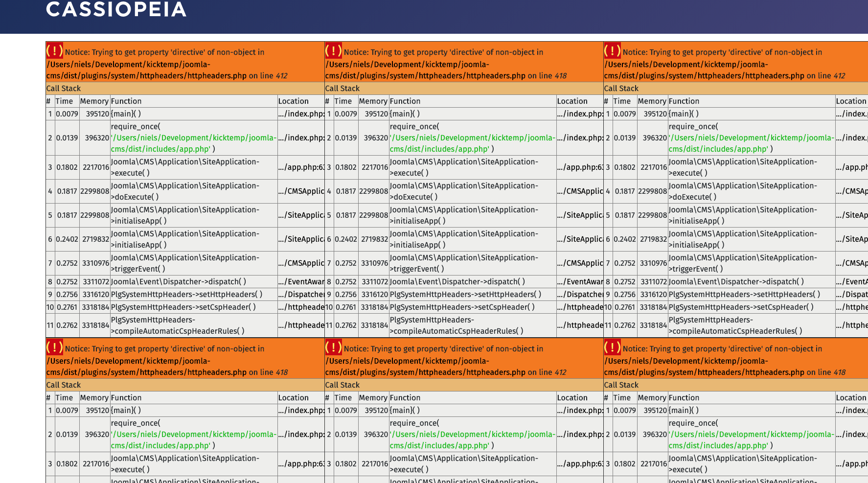The image size is (868, 483).
Task: Click green app.php path in bottom-middle table
Action: pyautogui.click(x=473, y=440)
